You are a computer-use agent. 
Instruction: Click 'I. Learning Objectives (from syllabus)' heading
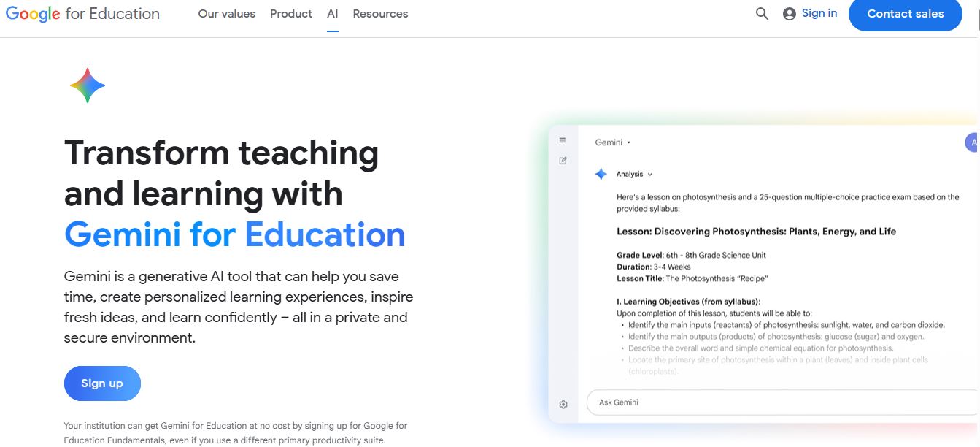688,302
